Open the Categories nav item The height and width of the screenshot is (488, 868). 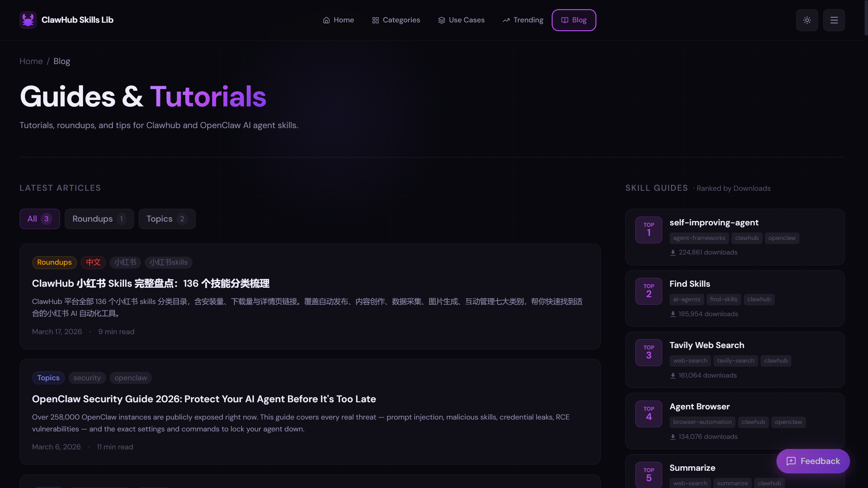(x=396, y=20)
